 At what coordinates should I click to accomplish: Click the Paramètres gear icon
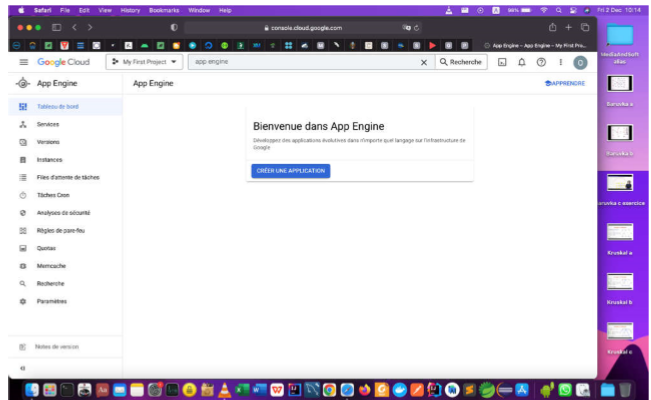click(x=23, y=302)
